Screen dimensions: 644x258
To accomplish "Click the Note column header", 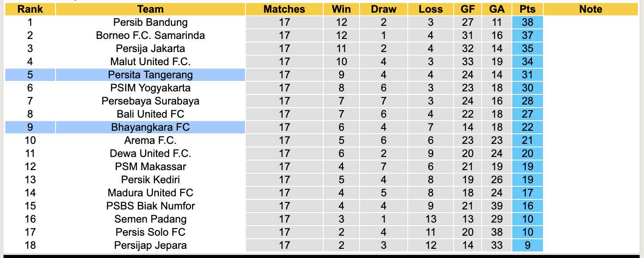I will [x=591, y=9].
